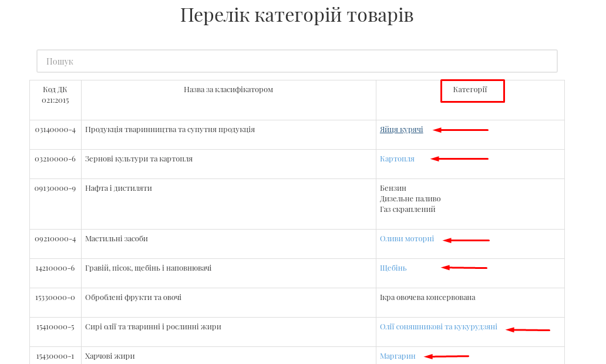Click the Харчові жири row name

pos(110,356)
